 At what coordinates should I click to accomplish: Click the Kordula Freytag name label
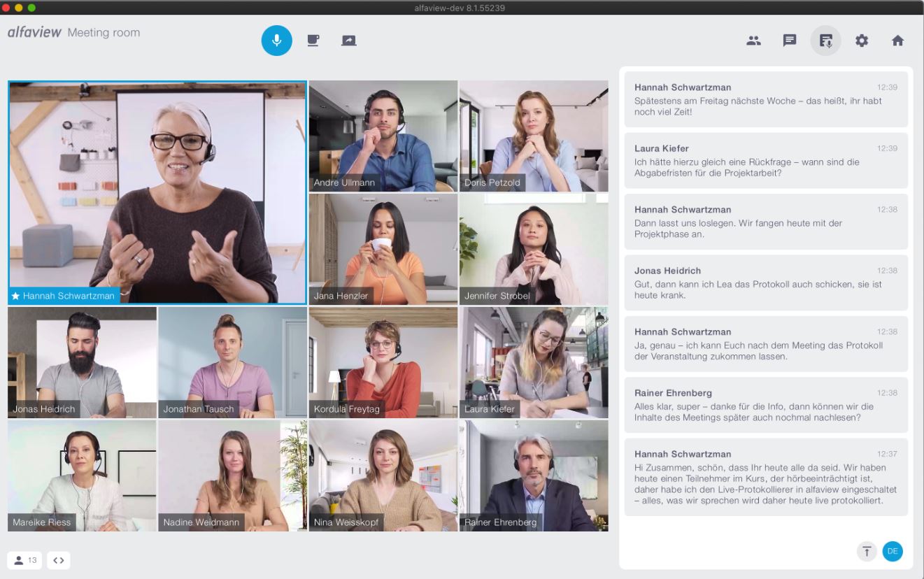pyautogui.click(x=347, y=409)
